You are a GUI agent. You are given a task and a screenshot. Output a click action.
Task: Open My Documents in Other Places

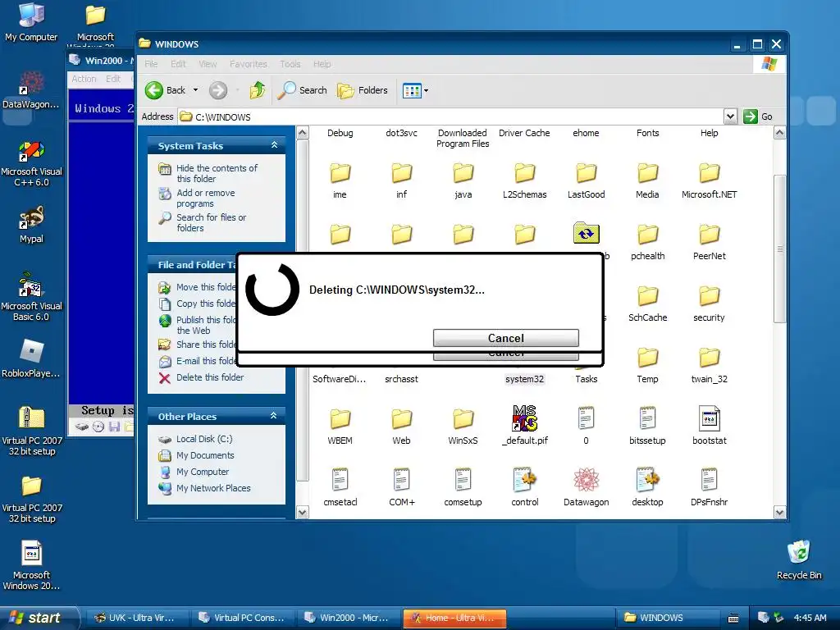tap(205, 455)
